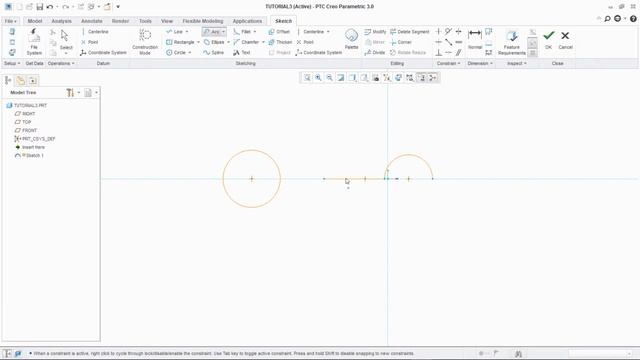Open the File menu
This screenshot has width=640, height=360.
[x=10, y=21]
